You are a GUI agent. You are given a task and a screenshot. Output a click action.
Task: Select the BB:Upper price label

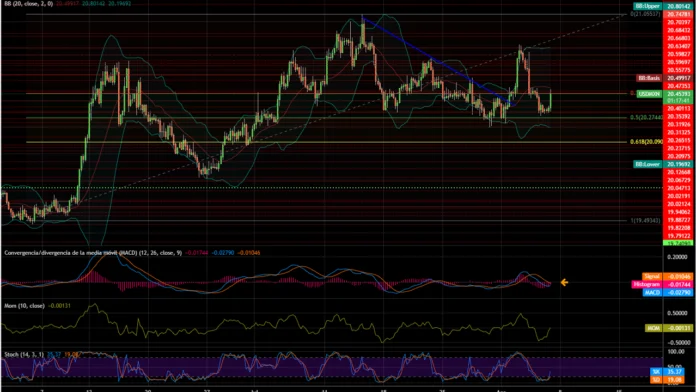coord(648,6)
